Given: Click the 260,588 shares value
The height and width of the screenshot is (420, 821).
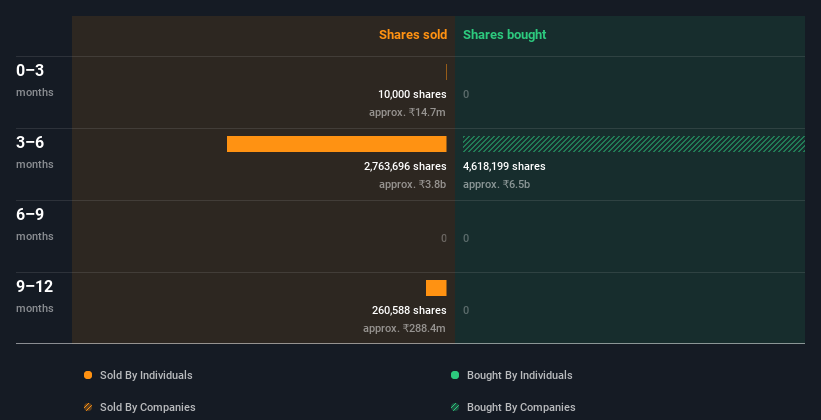Looking at the screenshot, I should [409, 310].
